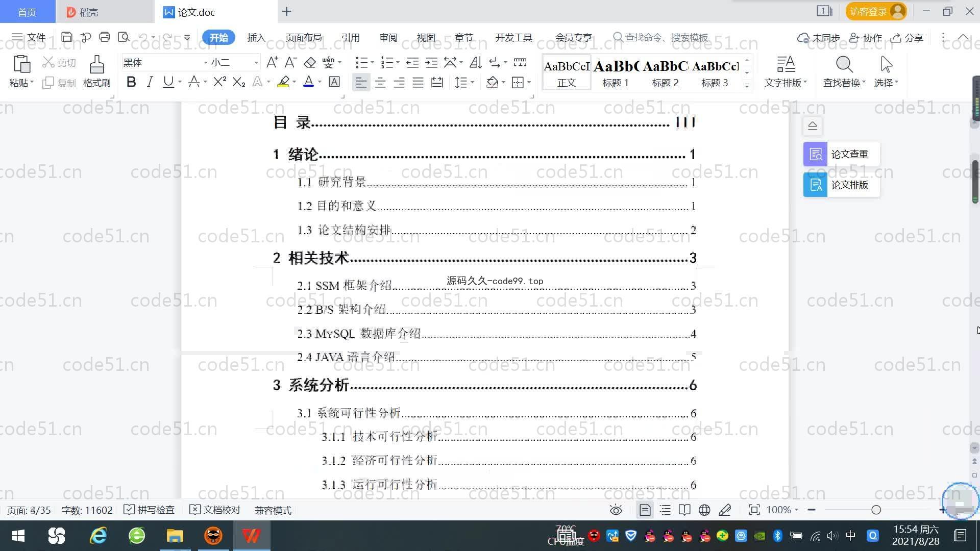Open 文字排版 text layout button
Image resolution: width=980 pixels, height=551 pixels.
coord(786,71)
